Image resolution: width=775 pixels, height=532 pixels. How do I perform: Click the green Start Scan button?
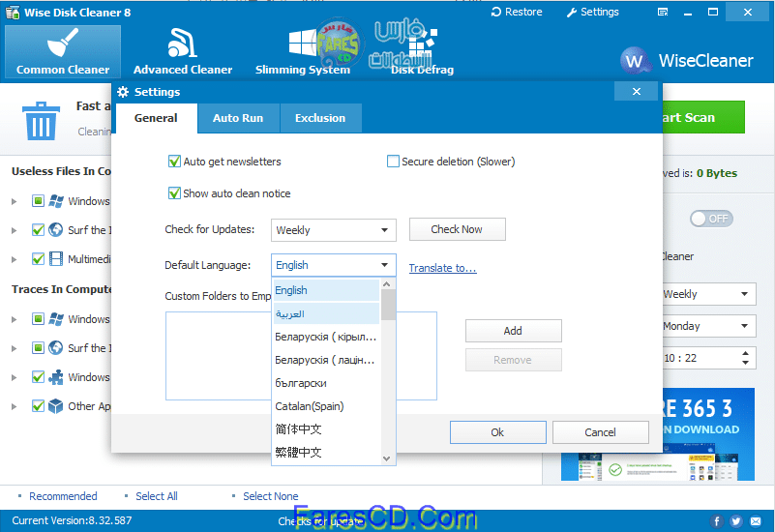703,117
